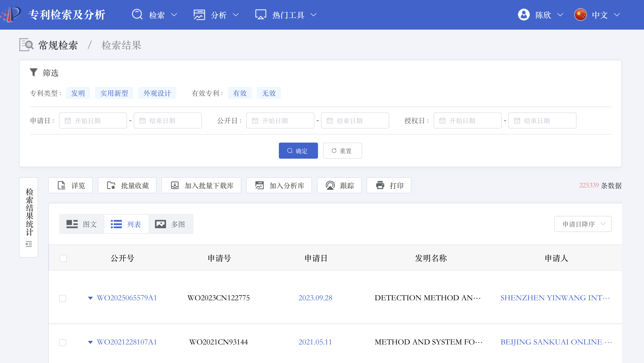Viewport: 644px width, 363px height.
Task: Click 授权日 开始日期 date field
Action: 468,120
